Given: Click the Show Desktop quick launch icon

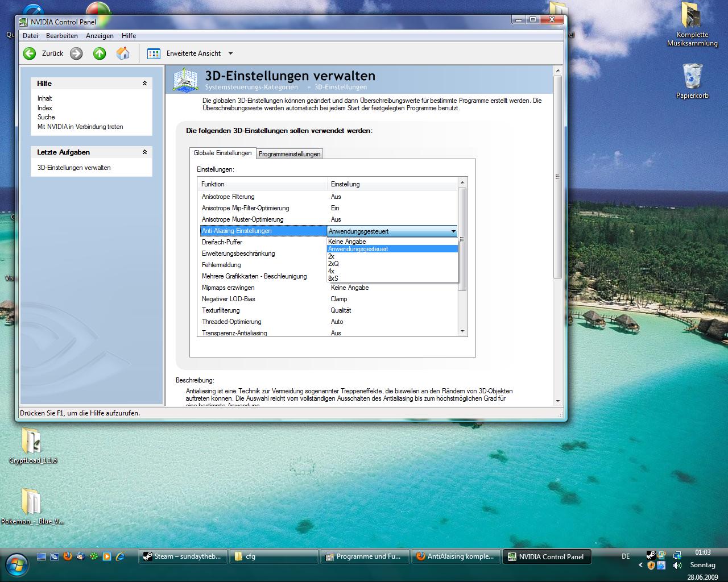Looking at the screenshot, I should (42, 556).
